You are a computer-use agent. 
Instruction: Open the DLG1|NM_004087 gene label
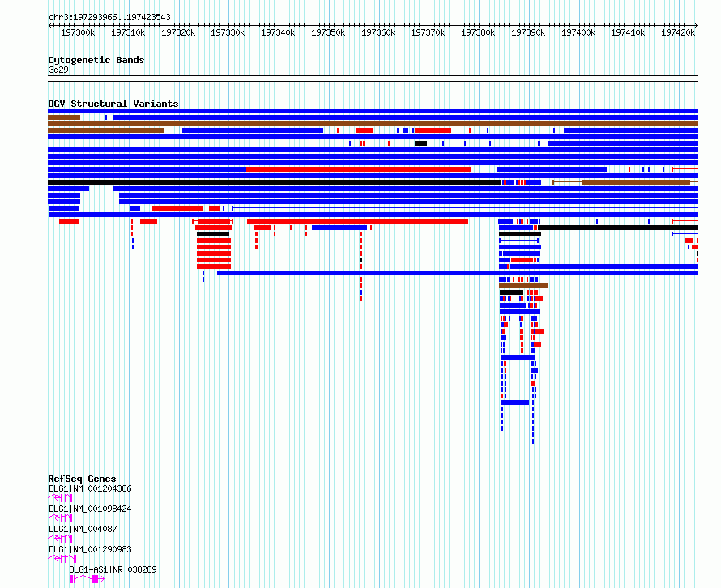tap(83, 529)
